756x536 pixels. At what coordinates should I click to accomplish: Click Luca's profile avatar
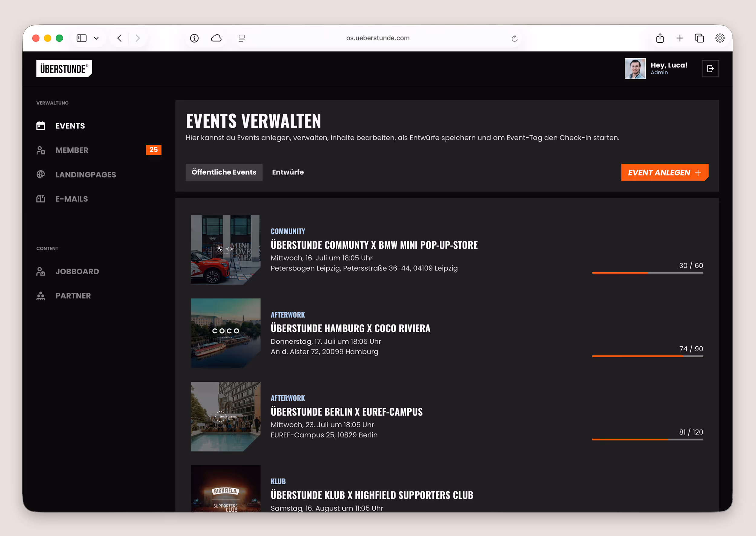coord(635,69)
